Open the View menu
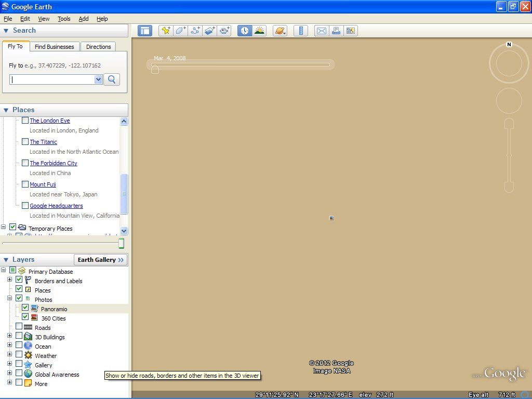The image size is (532, 399). click(x=44, y=19)
